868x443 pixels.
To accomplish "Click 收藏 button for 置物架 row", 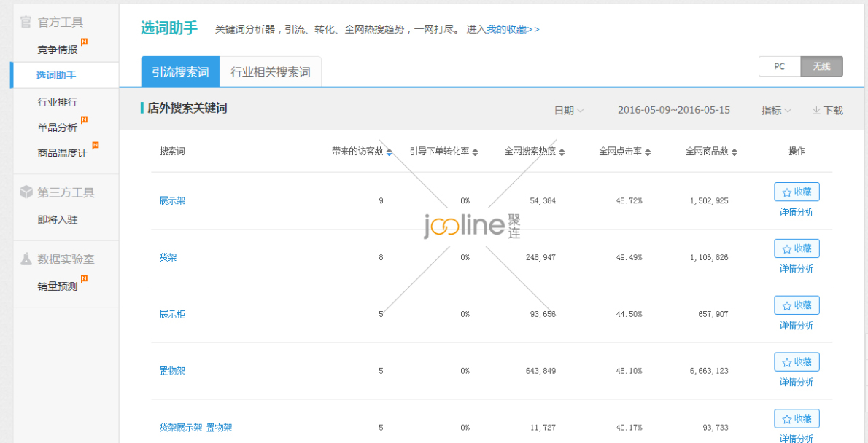I will coord(797,361).
